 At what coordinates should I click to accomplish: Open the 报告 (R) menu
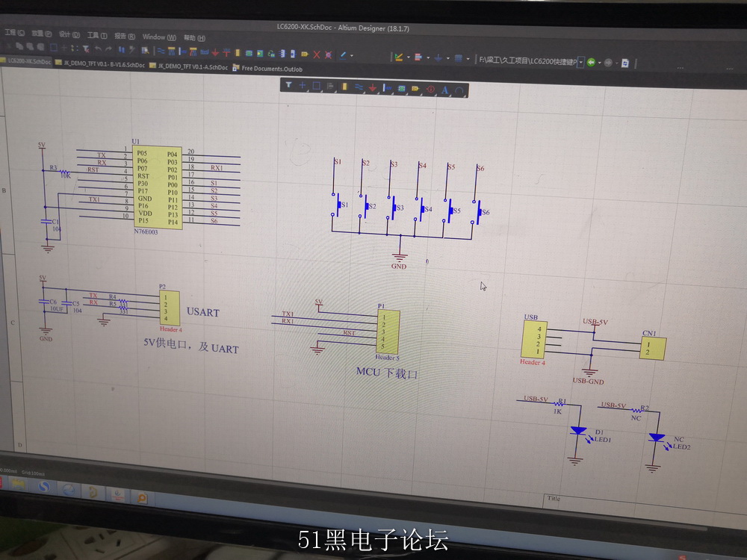(x=124, y=36)
